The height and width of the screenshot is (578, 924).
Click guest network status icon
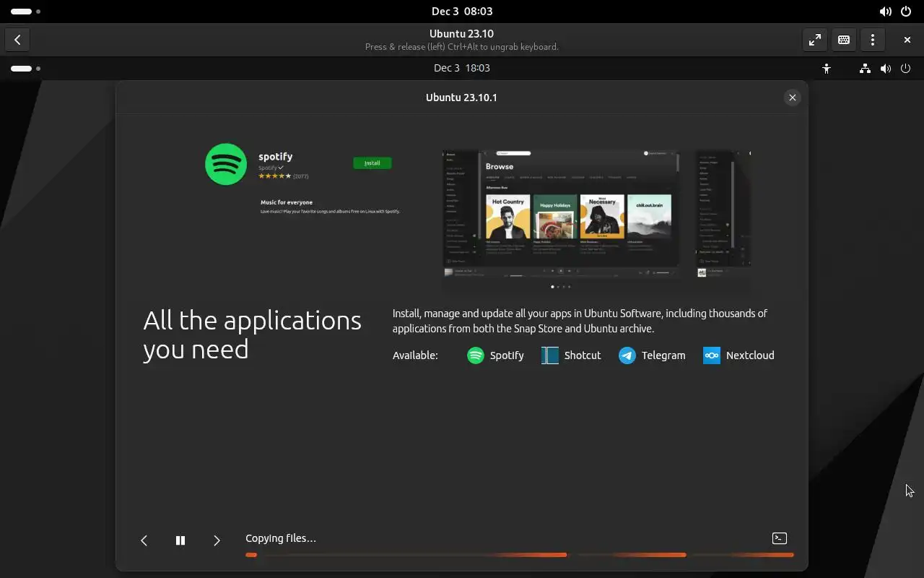[x=865, y=69]
